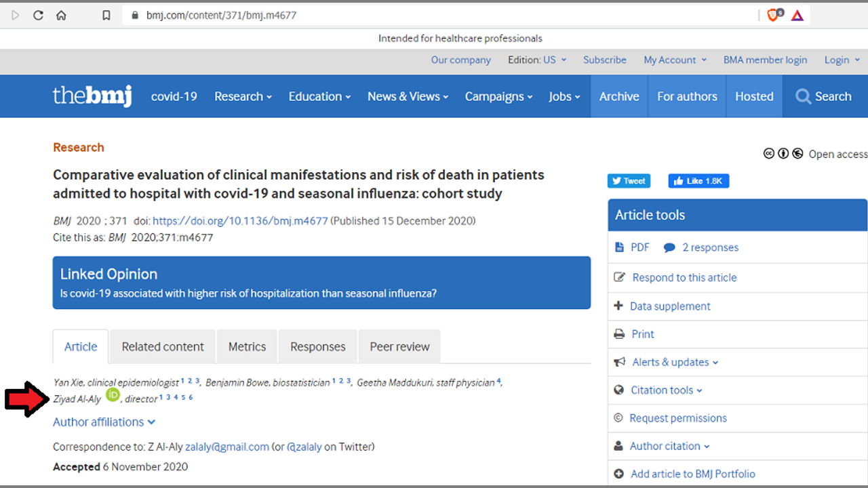Switch to the Peer review tab
Image resolution: width=868 pixels, height=488 pixels.
pyautogui.click(x=399, y=346)
